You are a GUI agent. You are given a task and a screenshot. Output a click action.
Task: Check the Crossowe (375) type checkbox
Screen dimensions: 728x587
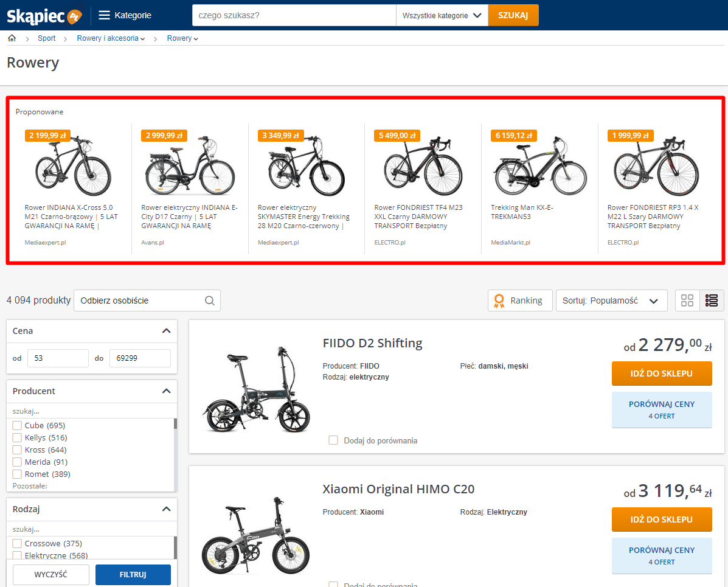(x=17, y=543)
